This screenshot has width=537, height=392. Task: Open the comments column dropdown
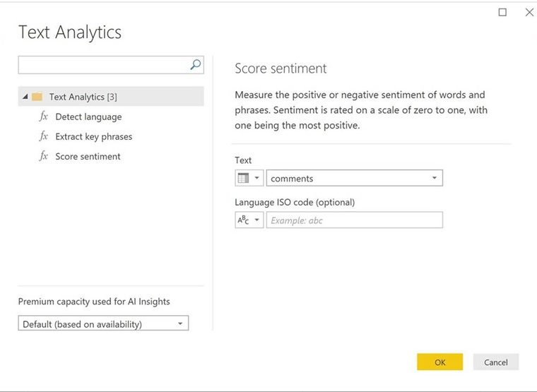434,179
